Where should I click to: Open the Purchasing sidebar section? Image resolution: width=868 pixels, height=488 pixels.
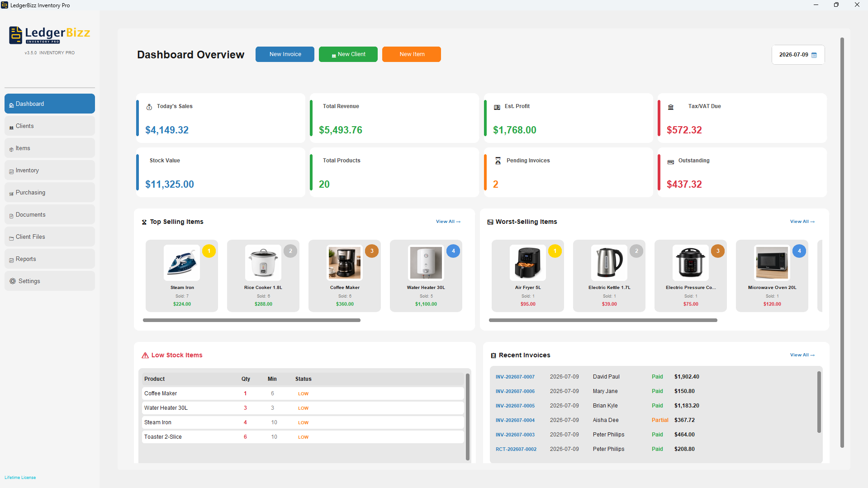(x=50, y=192)
